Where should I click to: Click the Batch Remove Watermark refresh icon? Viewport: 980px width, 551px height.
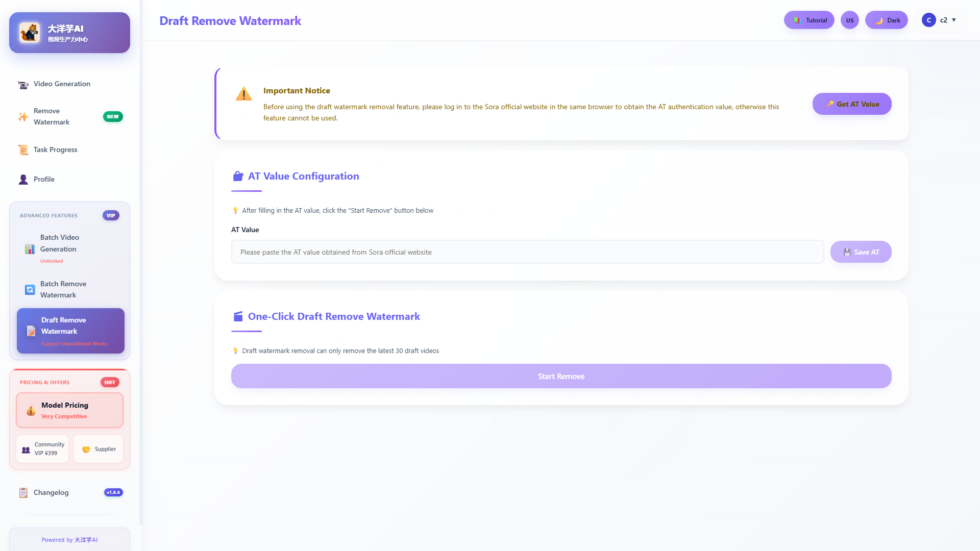tap(30, 290)
